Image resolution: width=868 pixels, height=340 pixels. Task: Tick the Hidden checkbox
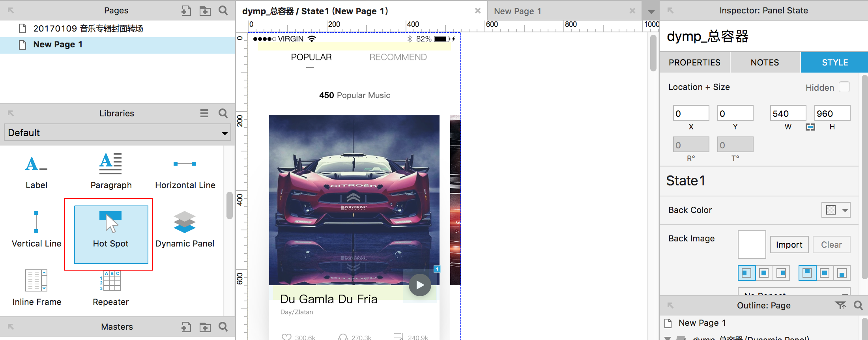(844, 87)
